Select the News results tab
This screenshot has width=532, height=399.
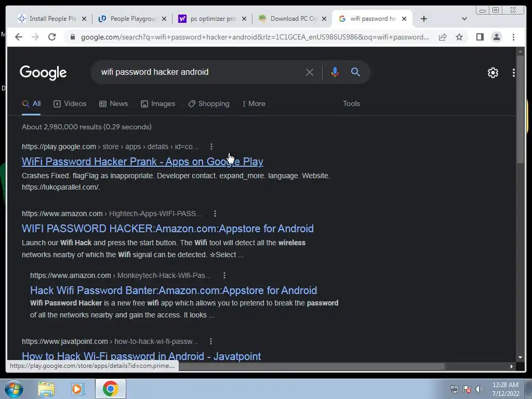tap(114, 104)
